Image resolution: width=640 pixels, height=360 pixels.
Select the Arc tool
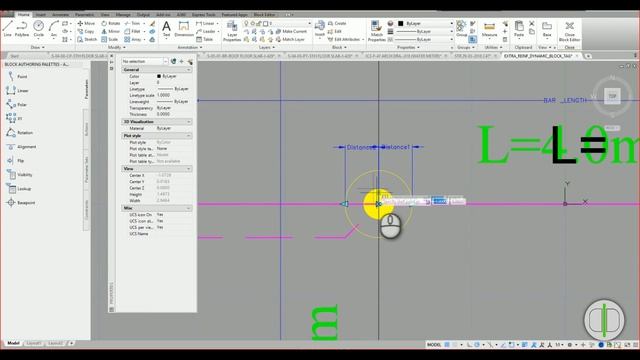[53, 29]
